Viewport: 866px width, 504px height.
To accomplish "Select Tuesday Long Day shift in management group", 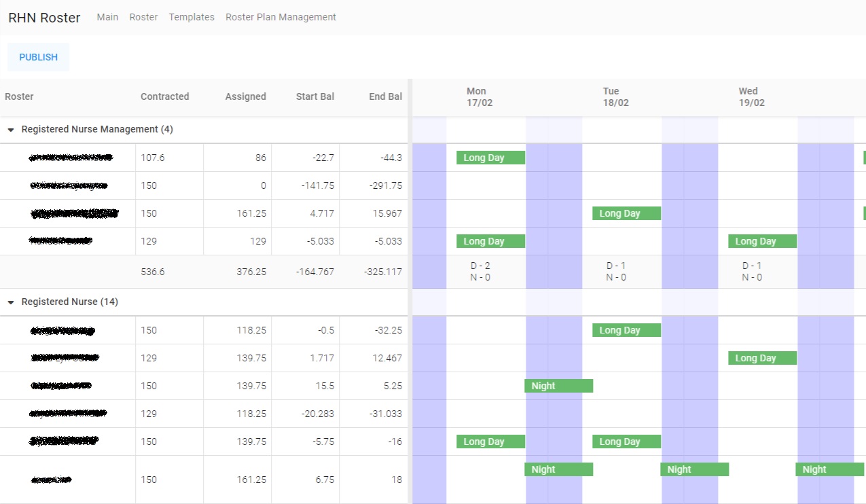I will (x=626, y=213).
